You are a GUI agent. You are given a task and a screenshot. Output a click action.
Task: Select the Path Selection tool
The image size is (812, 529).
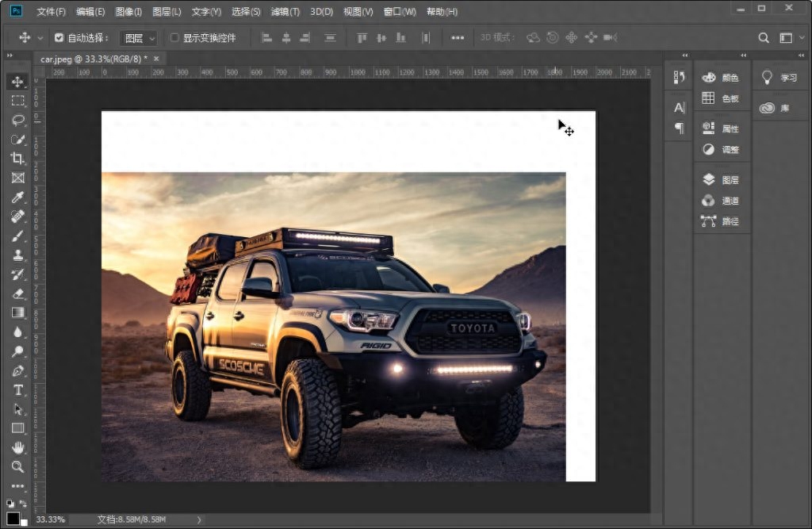pos(17,408)
